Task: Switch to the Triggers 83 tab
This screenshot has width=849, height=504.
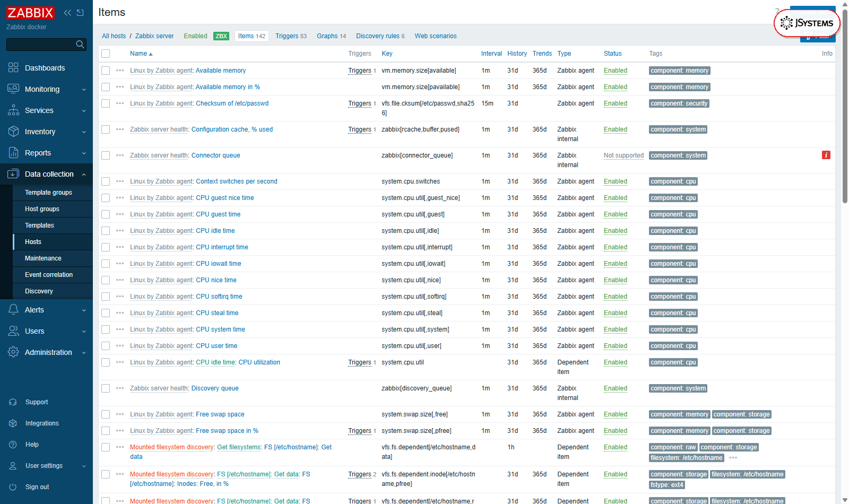Action: tap(291, 36)
